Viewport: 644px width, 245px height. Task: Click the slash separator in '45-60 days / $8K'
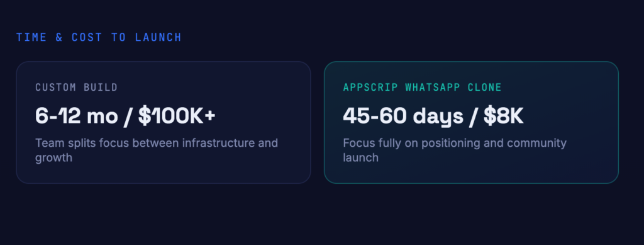click(473, 117)
